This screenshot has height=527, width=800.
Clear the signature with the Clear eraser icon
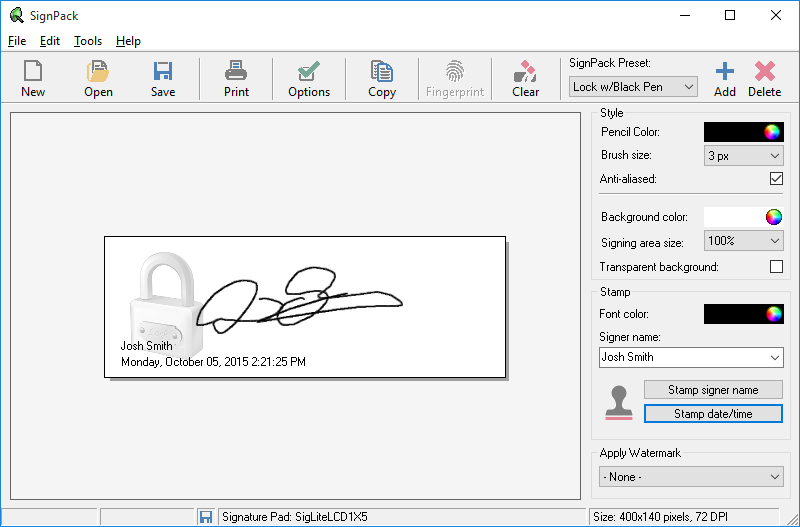coord(526,71)
